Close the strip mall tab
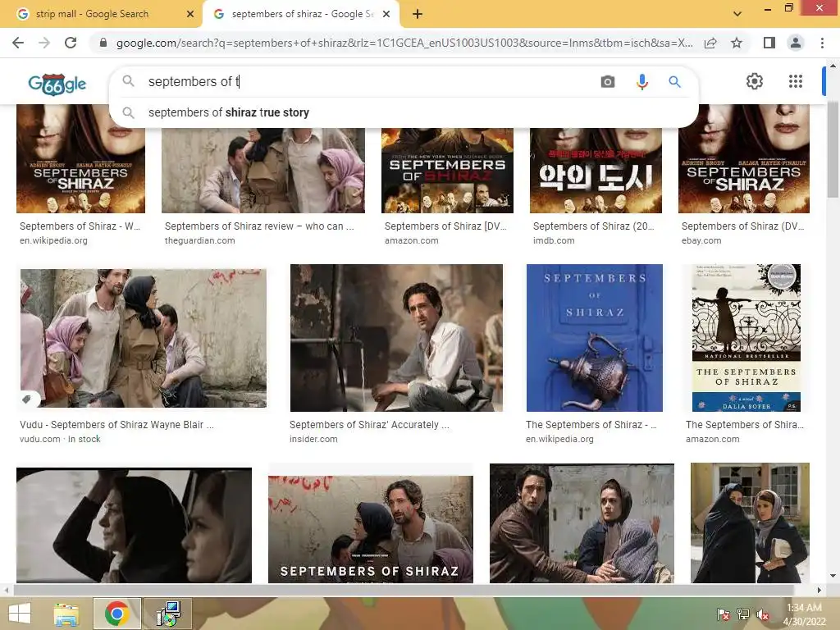 pyautogui.click(x=190, y=15)
